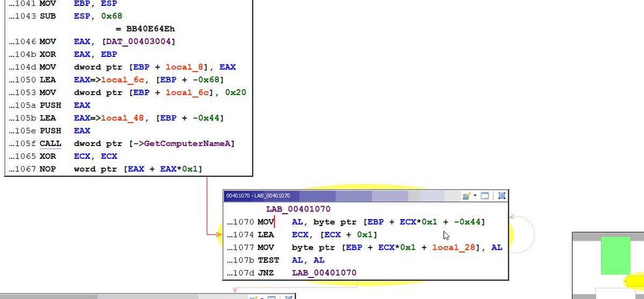Select 'PUSH EAX' at address 105e

pos(49,131)
